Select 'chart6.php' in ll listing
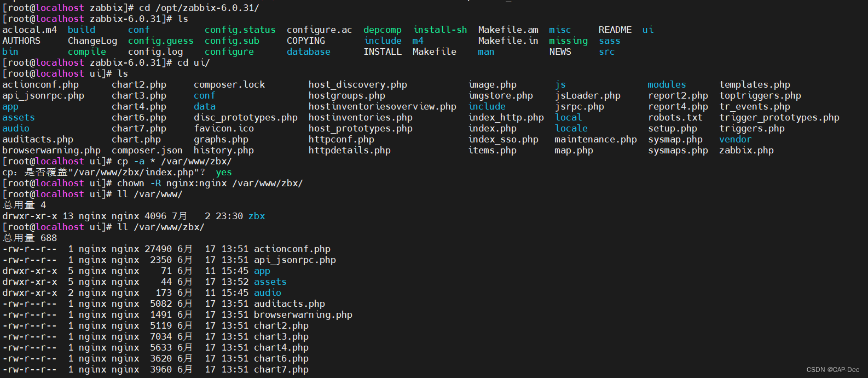 281,358
